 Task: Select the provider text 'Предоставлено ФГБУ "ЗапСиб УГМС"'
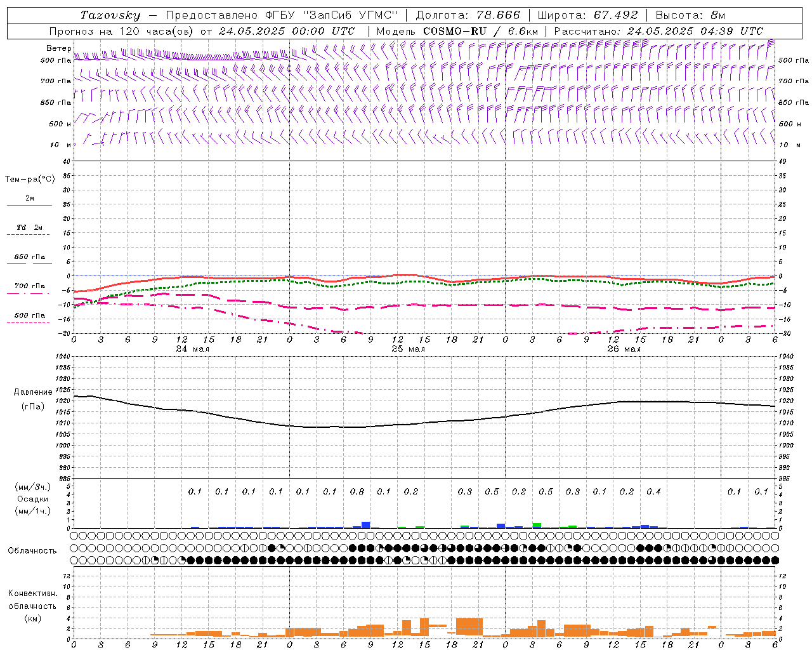282,15
